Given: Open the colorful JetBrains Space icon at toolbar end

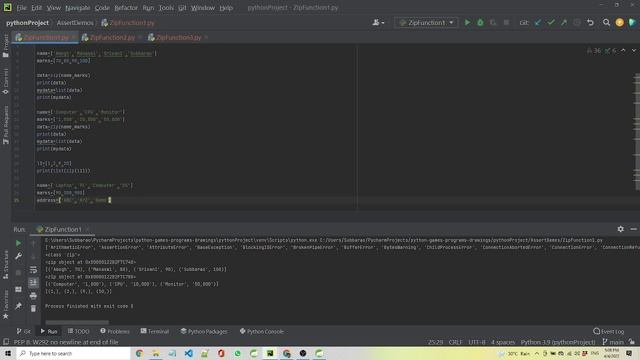Looking at the screenshot, I should click(x=633, y=22).
